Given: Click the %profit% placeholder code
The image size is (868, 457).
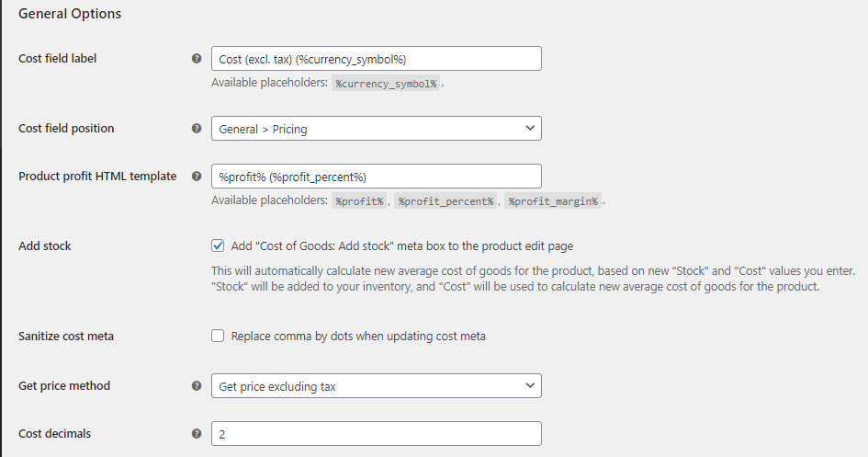Looking at the screenshot, I should pyautogui.click(x=359, y=201).
